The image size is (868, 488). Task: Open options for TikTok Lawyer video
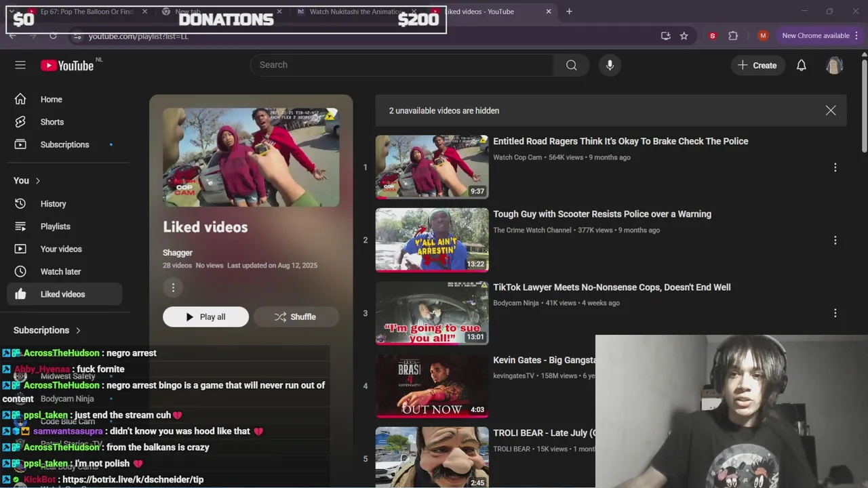tap(835, 313)
